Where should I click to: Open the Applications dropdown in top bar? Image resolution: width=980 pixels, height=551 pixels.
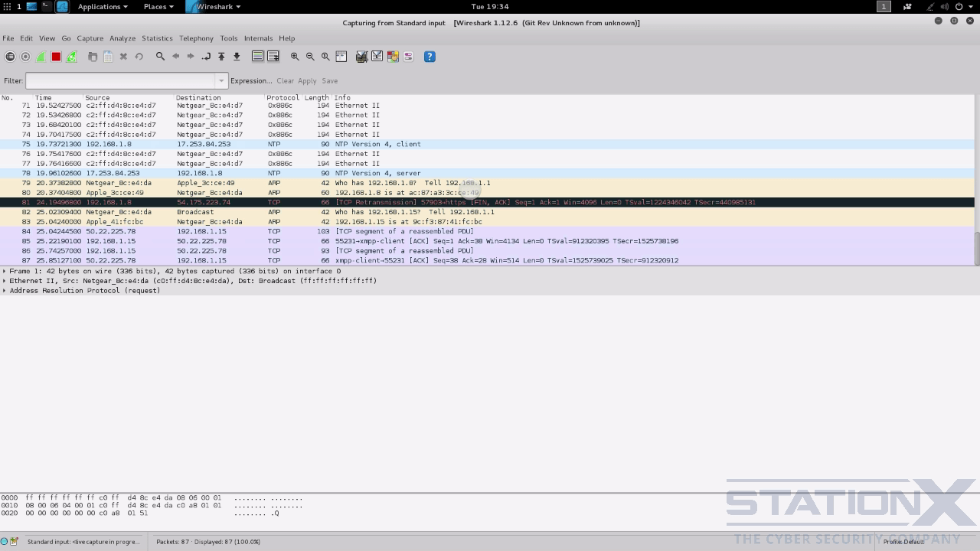click(x=103, y=6)
